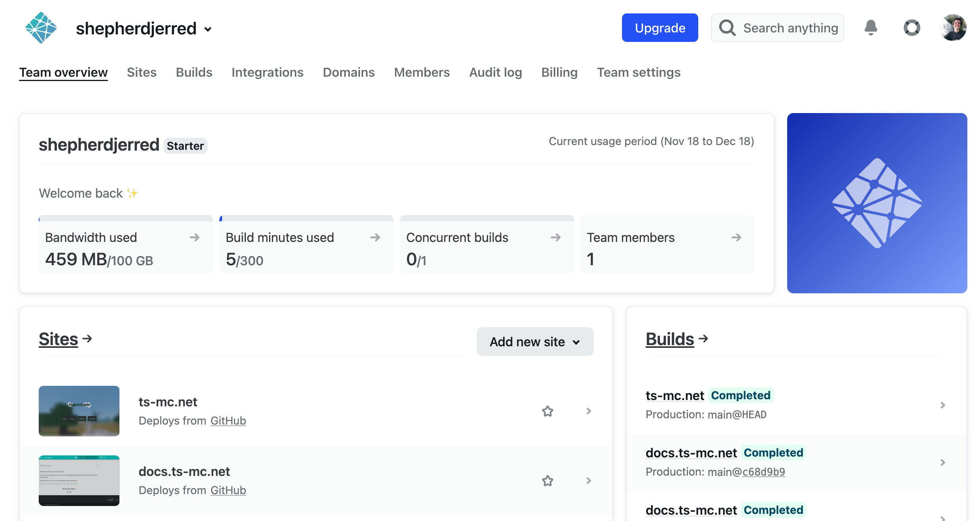Go to the Audit log tab
This screenshot has width=980, height=521.
click(496, 72)
